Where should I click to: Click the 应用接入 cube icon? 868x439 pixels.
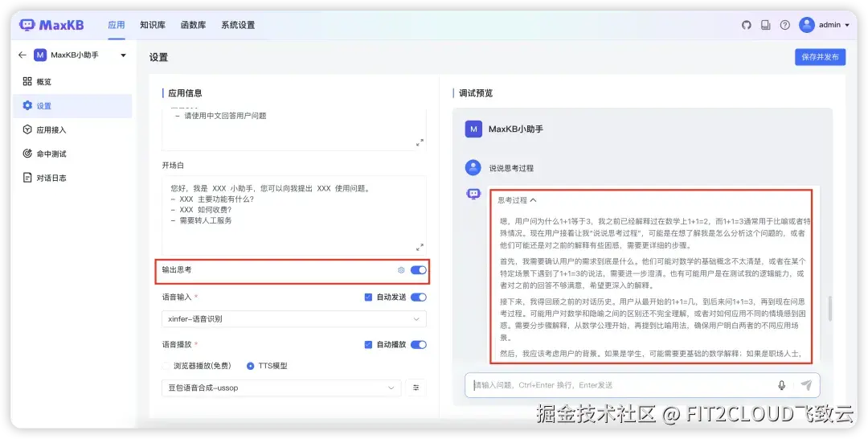[27, 129]
